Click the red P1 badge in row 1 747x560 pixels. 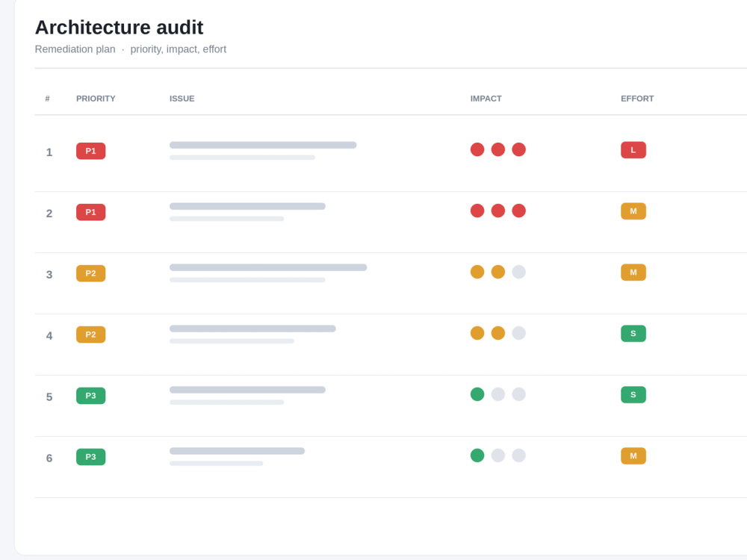click(x=90, y=151)
